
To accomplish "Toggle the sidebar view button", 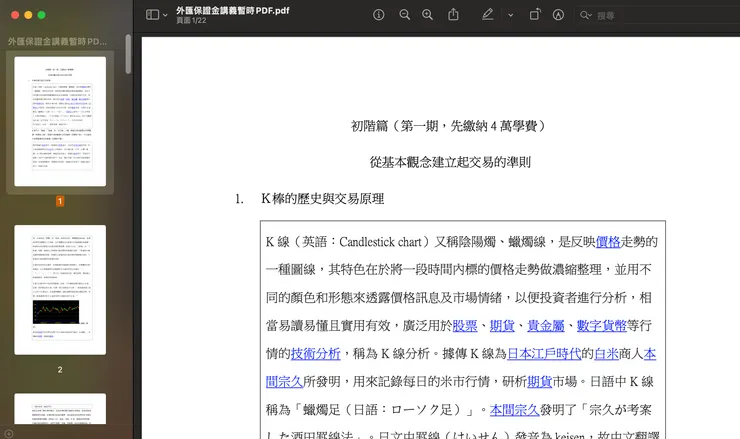I will click(152, 15).
